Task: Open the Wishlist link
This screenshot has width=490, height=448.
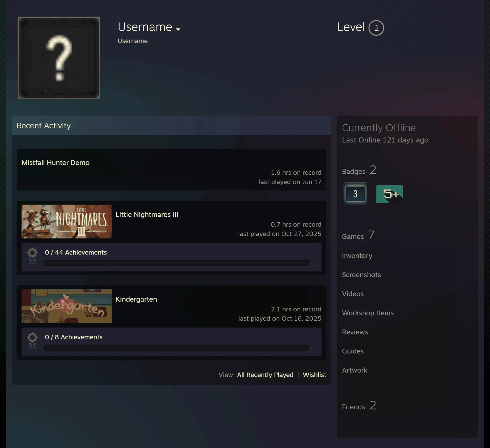Action: [314, 375]
